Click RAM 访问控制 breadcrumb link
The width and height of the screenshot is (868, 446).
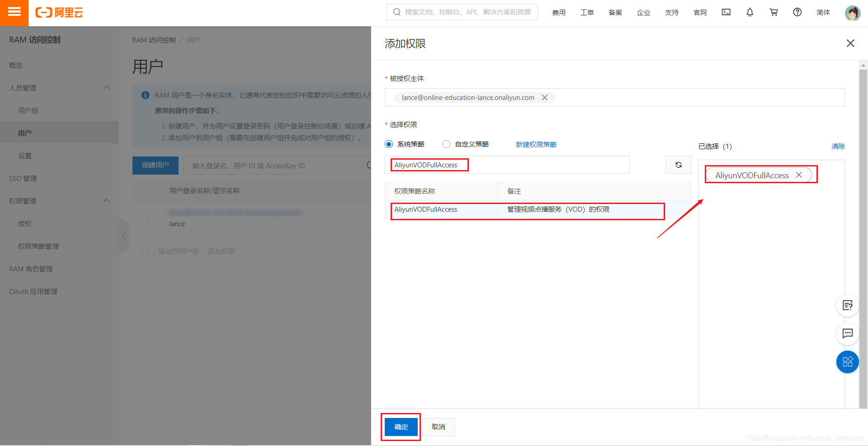[x=154, y=40]
